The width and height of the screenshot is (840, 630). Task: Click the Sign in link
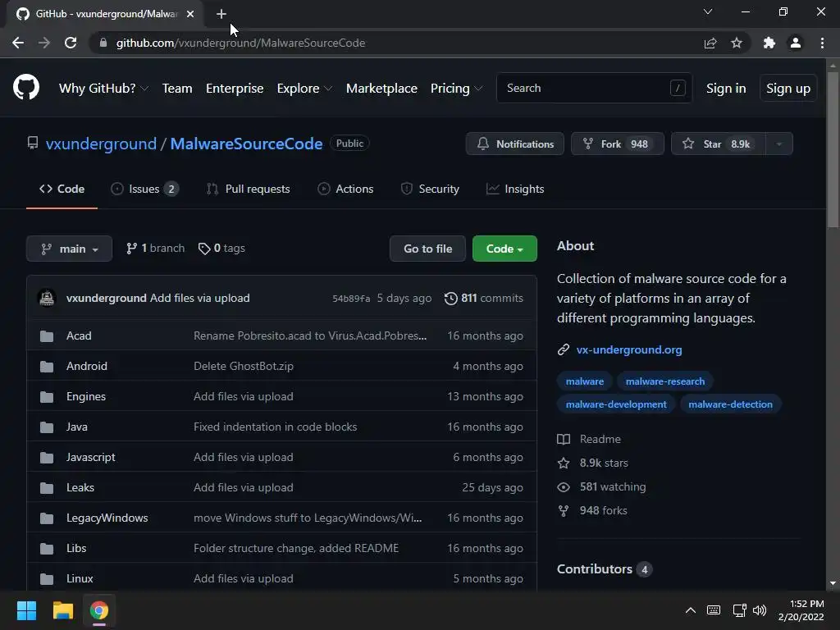726,89
